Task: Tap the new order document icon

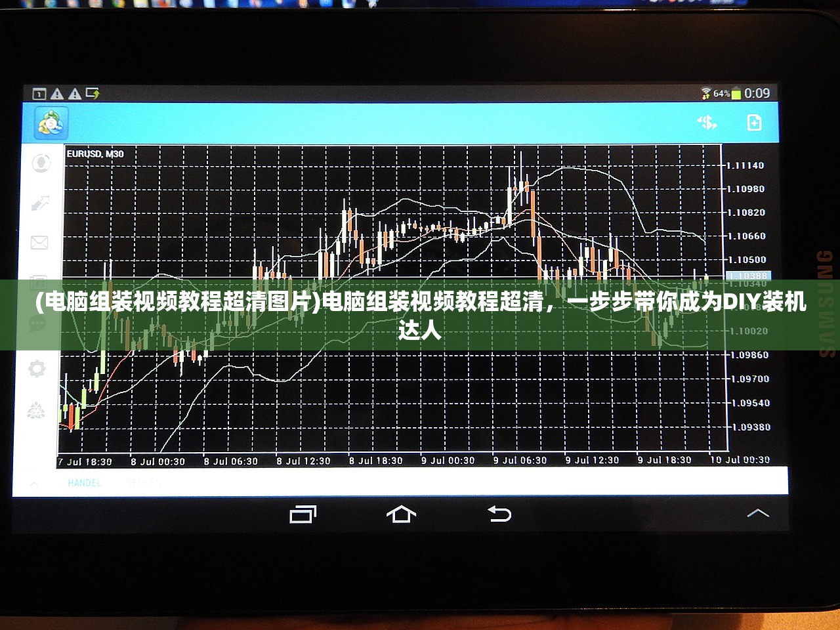Action: 754,123
